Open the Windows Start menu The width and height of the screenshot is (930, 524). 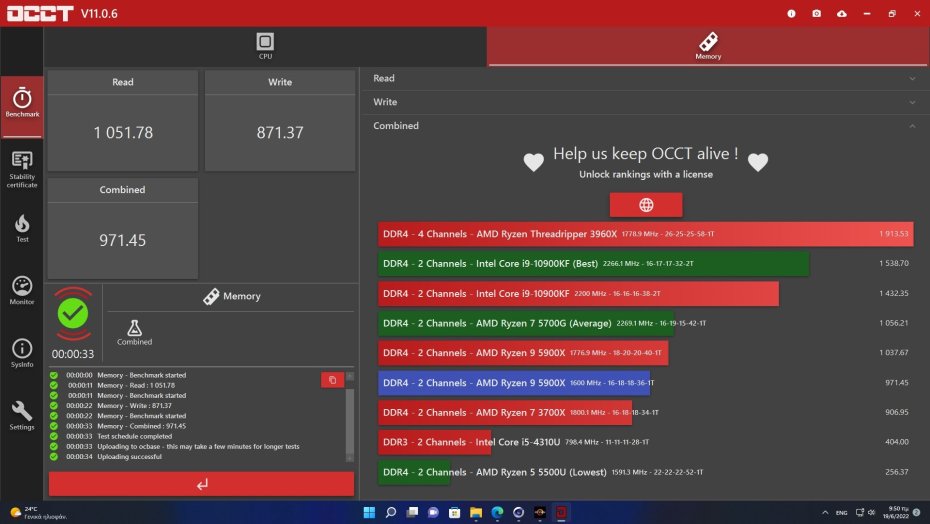tap(369, 512)
